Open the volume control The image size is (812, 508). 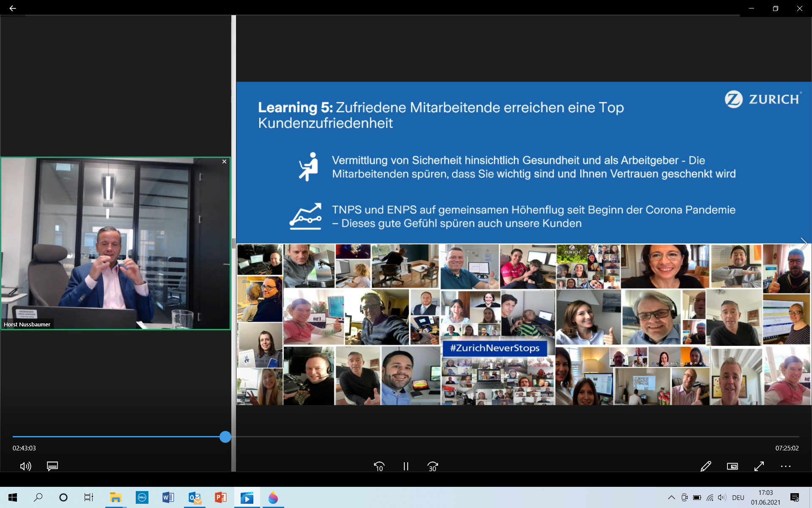[x=25, y=466]
